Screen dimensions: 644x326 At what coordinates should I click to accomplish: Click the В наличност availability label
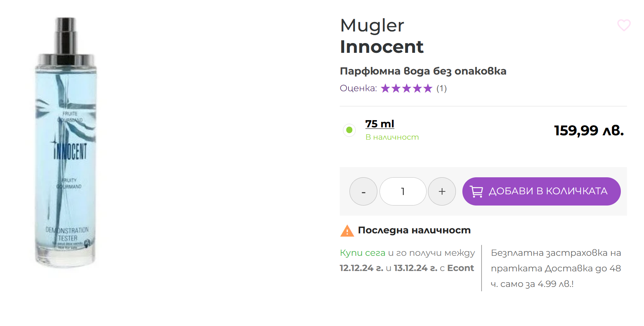[392, 137]
